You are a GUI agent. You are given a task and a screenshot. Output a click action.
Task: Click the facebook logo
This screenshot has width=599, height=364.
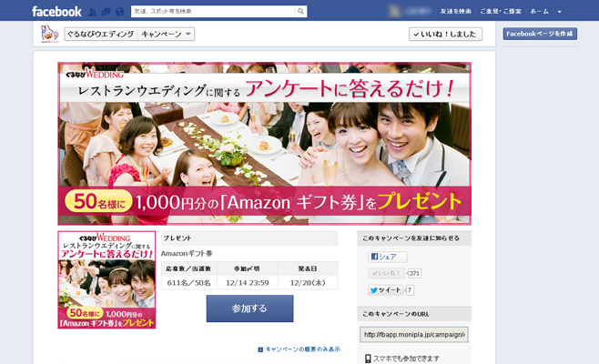[x=56, y=12]
